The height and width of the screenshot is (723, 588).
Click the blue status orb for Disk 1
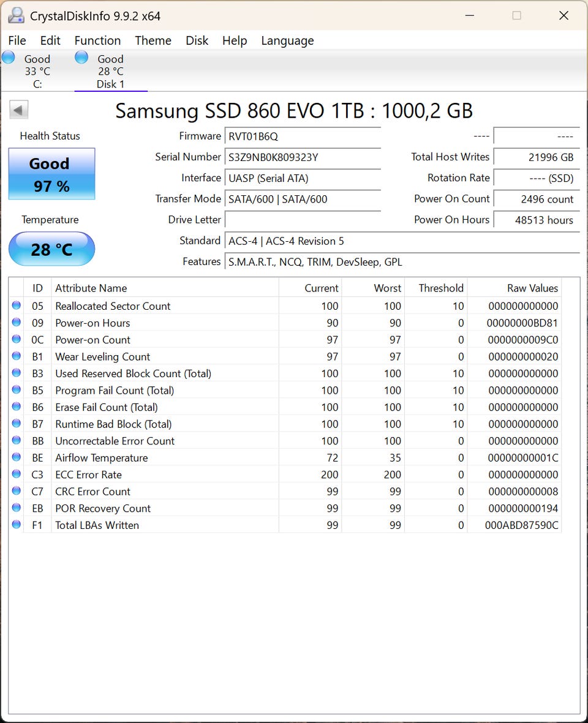tap(81, 58)
